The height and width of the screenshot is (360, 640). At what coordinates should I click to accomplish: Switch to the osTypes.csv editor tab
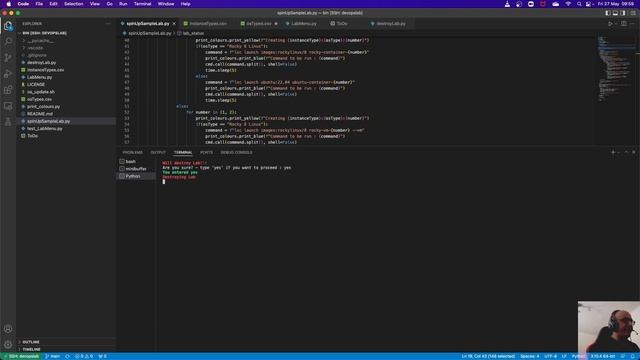coord(259,24)
